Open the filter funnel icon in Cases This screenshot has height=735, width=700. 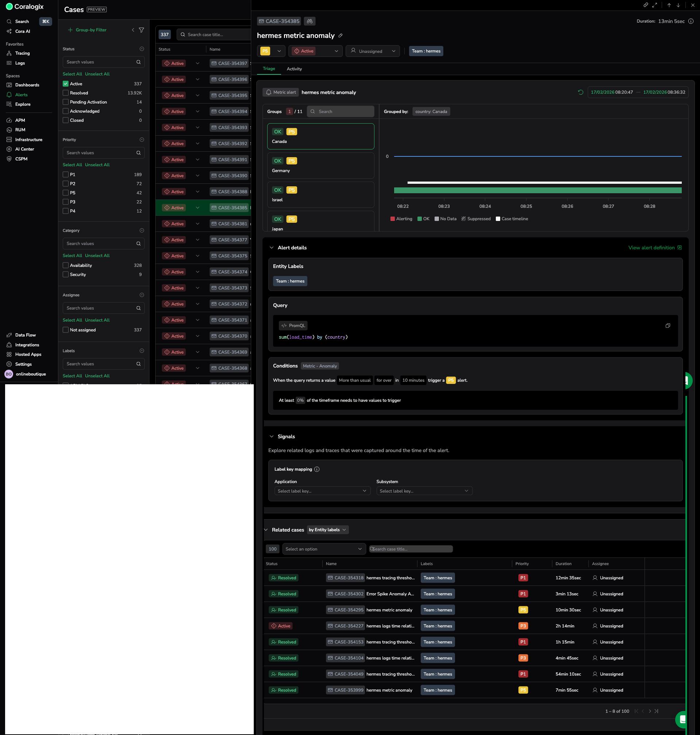pos(141,30)
